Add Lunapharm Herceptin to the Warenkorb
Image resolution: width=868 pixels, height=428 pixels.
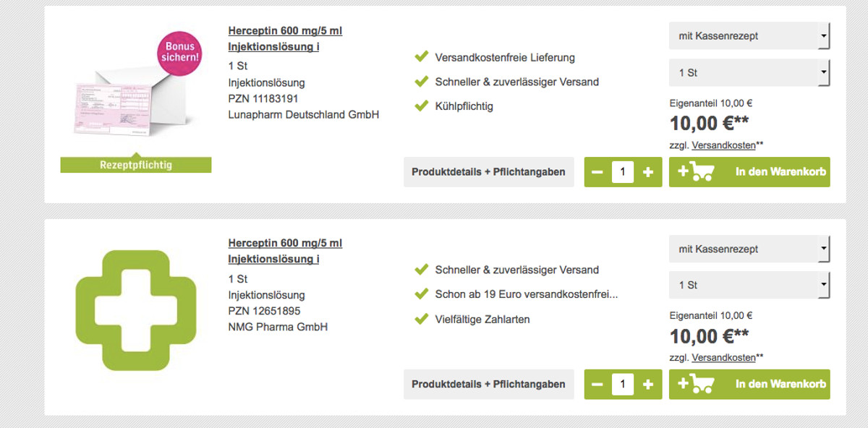tap(749, 172)
